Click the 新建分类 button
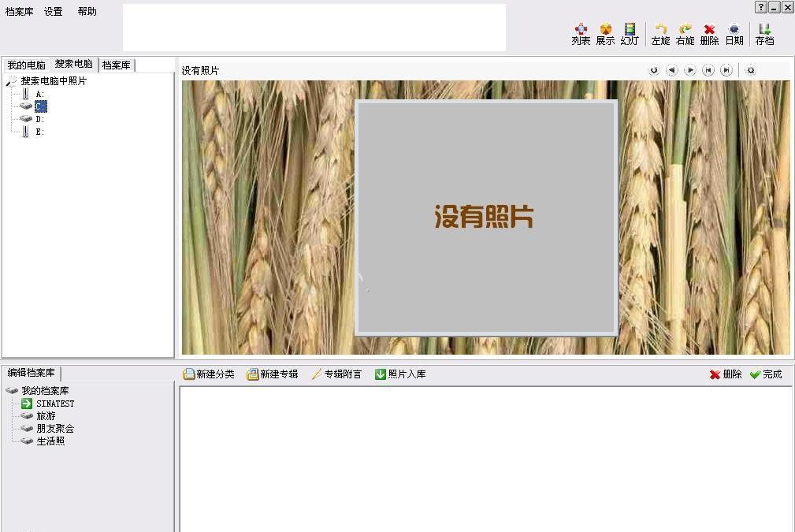The width and height of the screenshot is (795, 532). point(209,374)
